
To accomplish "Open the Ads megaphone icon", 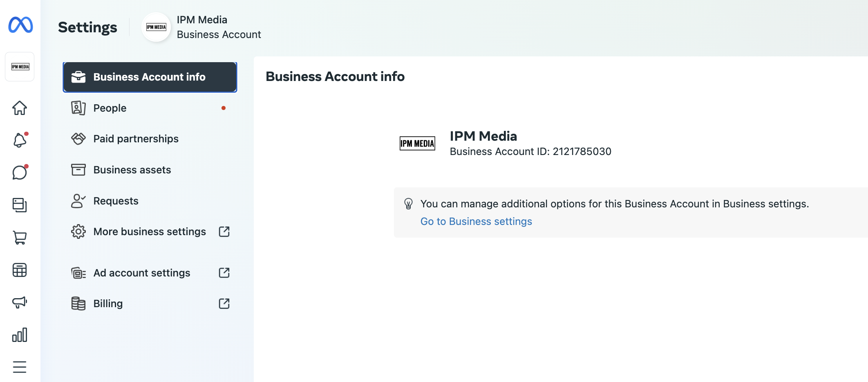I will pos(20,302).
